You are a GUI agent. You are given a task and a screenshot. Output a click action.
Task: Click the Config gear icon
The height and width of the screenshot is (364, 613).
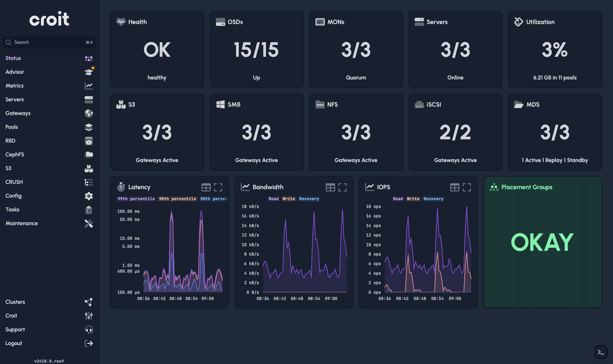pos(89,196)
